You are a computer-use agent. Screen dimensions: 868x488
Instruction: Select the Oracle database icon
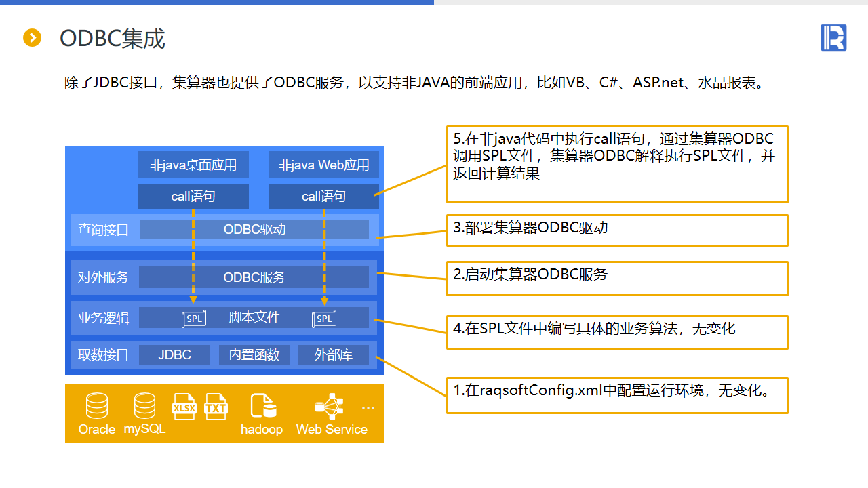[97, 406]
